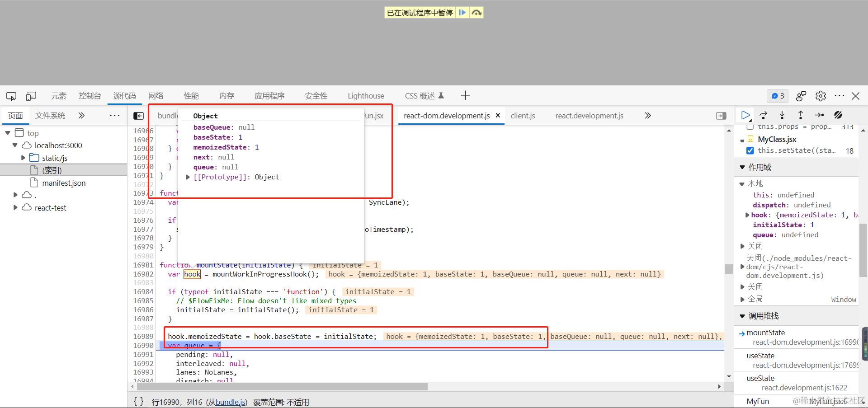Viewport: 868px width, 408px height.
Task: Open the 内存 tab
Action: coord(226,96)
